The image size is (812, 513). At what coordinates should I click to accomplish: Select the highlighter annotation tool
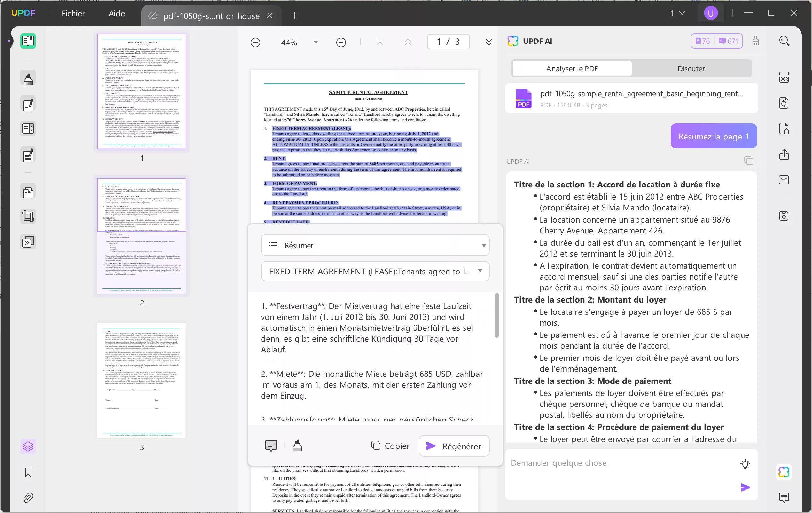point(27,78)
